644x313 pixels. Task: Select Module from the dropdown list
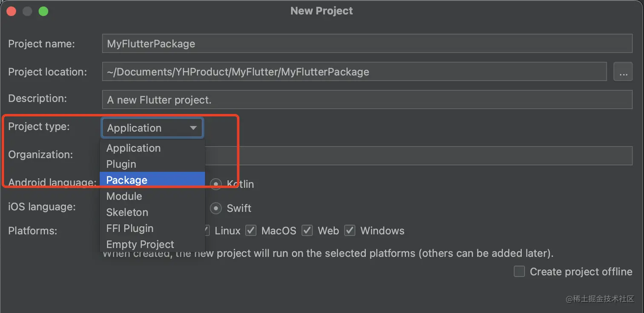(x=124, y=196)
